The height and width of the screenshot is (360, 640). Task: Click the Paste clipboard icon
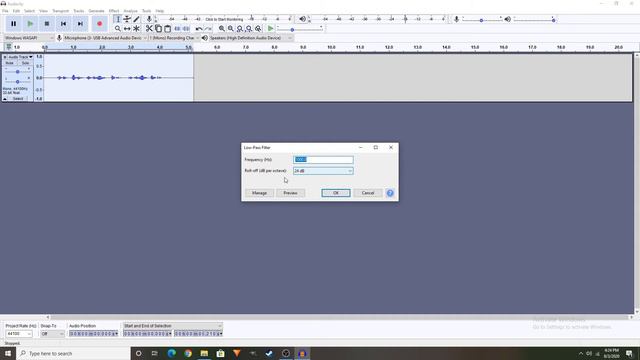[167, 29]
